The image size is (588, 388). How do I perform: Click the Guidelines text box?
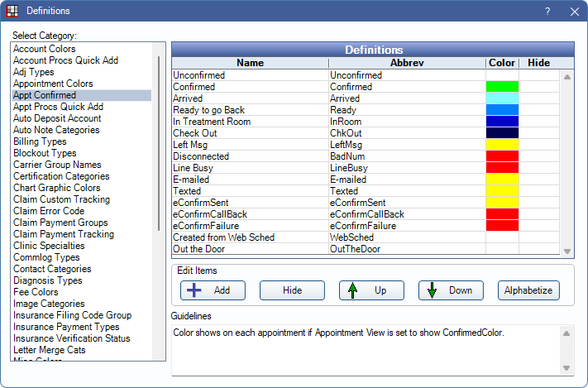[x=364, y=349]
